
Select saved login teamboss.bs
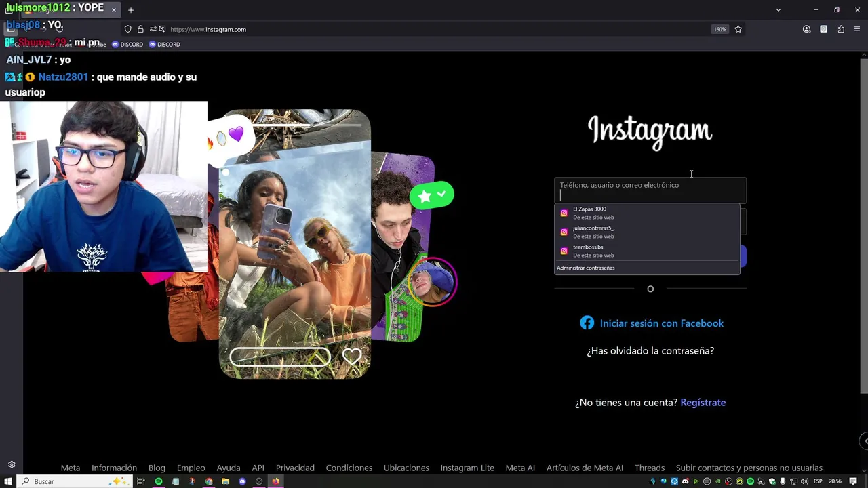click(647, 251)
